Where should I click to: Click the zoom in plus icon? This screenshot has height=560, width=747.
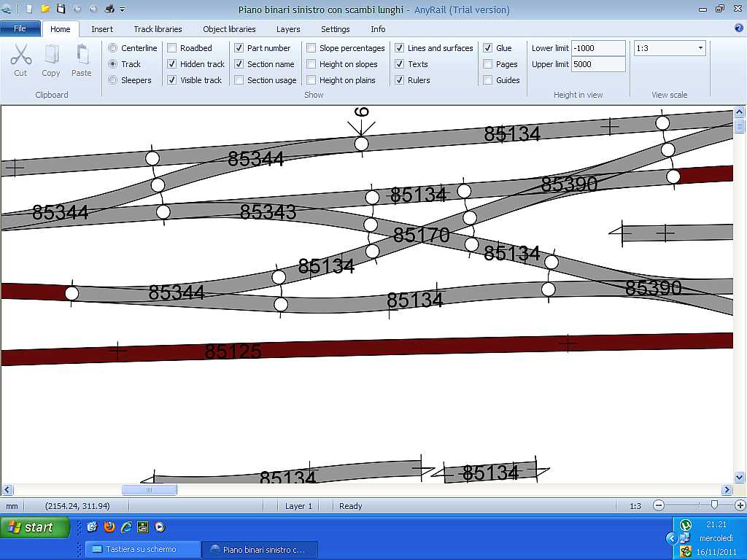740,505
